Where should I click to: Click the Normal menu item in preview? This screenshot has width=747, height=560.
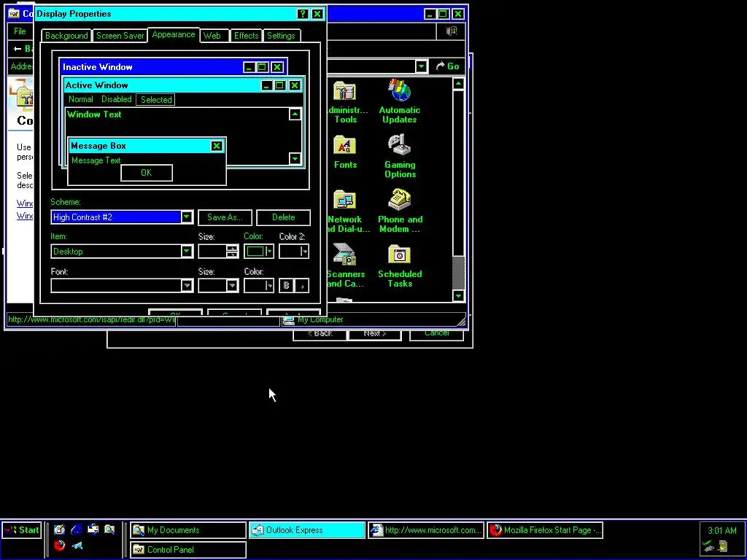pos(80,99)
